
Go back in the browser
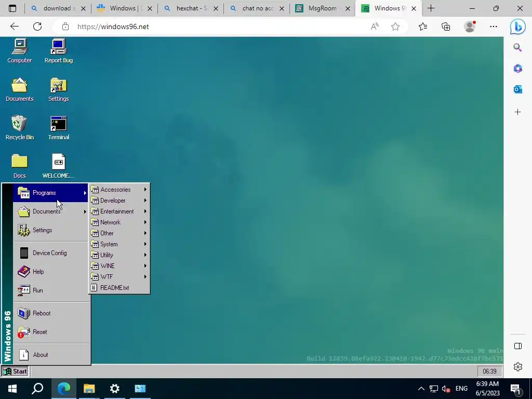(14, 26)
